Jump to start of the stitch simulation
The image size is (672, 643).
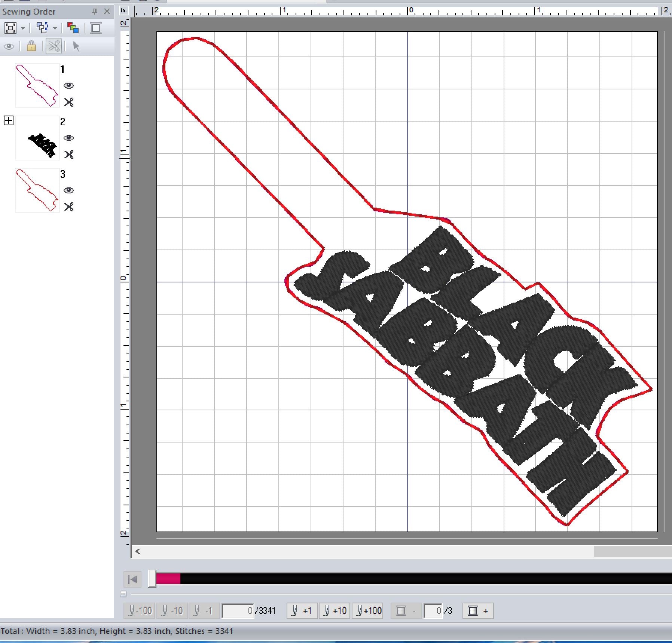pyautogui.click(x=132, y=579)
